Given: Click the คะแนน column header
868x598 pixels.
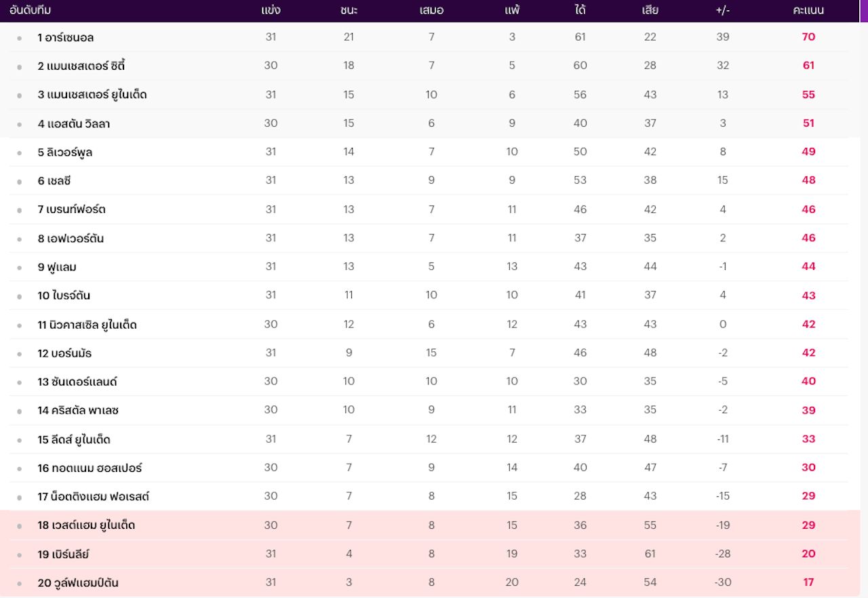Looking at the screenshot, I should [808, 11].
